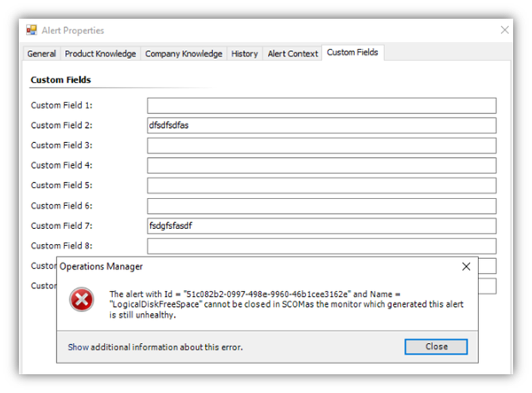Click the Operations Manager dialog title
This screenshot has height=393, width=532.
point(101,266)
